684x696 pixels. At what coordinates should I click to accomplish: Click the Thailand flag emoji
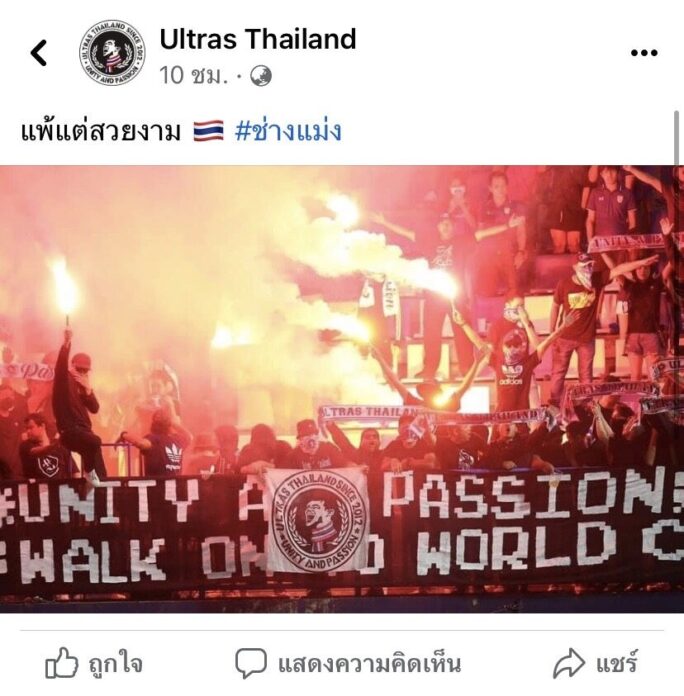(x=209, y=131)
